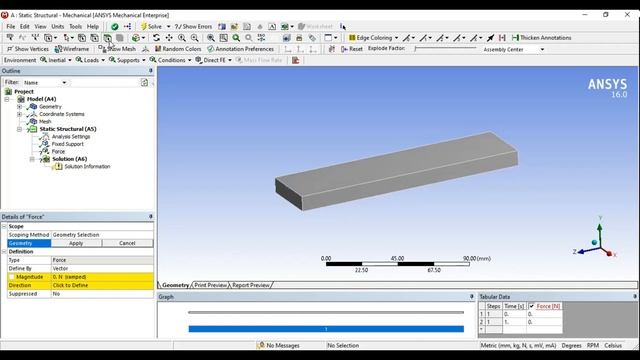Check the Magnitude parameter checkbox
The image size is (640, 360).
[x=12, y=277]
